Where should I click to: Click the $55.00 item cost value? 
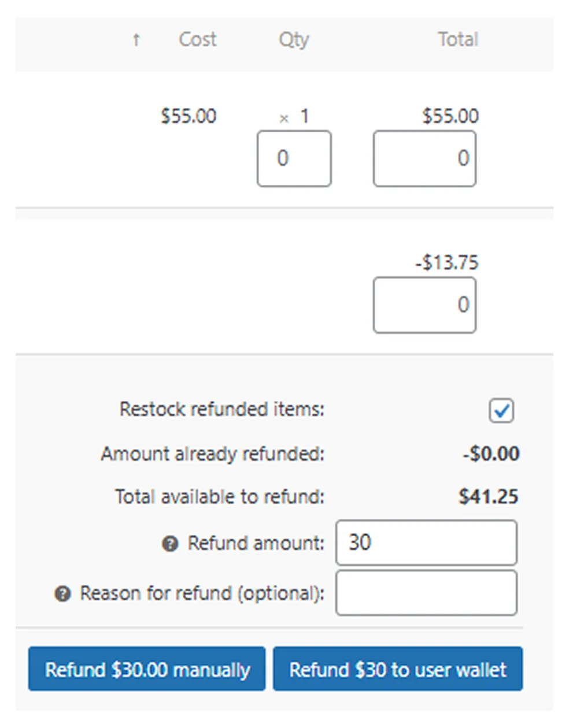pyautogui.click(x=189, y=116)
